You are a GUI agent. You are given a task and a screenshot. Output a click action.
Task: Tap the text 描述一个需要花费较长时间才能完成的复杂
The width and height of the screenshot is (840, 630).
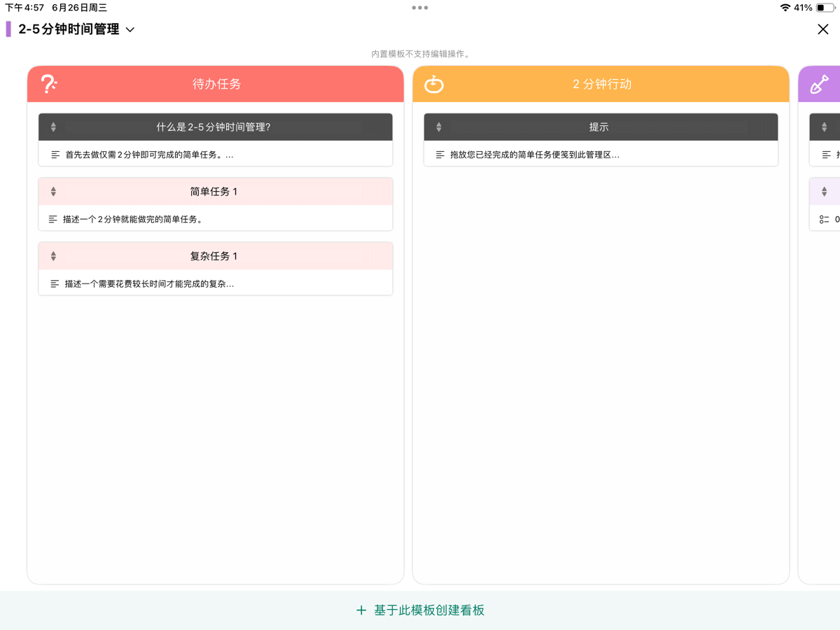pos(149,283)
